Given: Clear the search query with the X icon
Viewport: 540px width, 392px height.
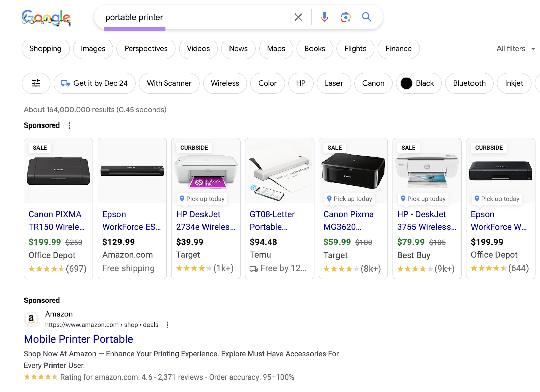Looking at the screenshot, I should 298,17.
